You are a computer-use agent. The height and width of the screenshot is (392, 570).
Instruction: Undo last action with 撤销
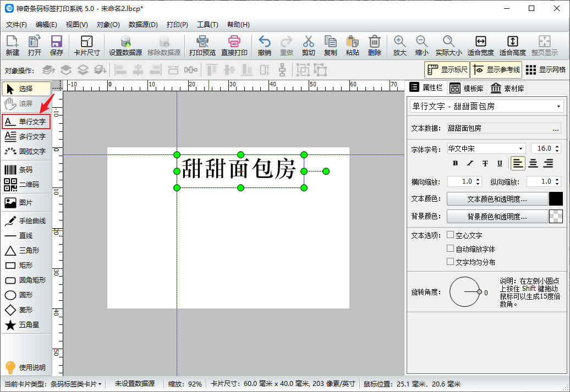point(264,46)
